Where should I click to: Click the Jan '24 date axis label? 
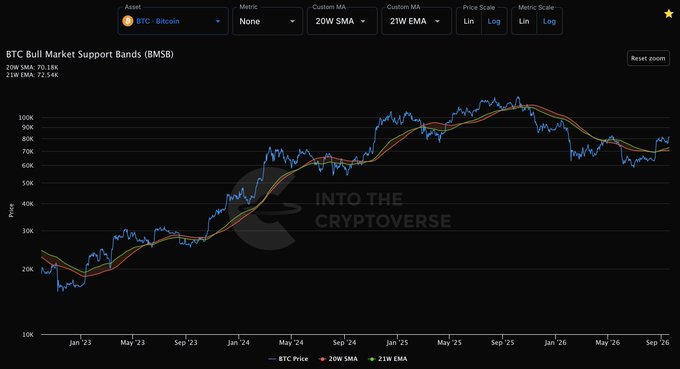point(239,343)
